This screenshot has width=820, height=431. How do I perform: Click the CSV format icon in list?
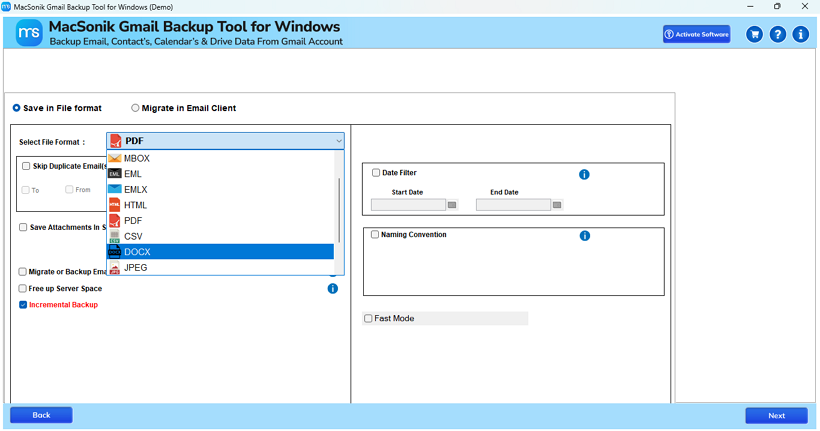click(x=115, y=236)
